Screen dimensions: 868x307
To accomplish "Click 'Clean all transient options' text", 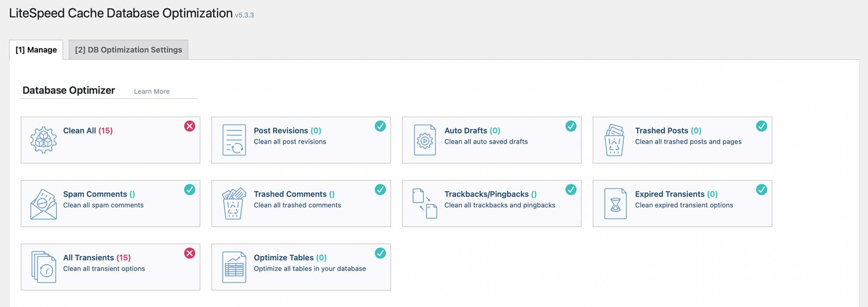I will tap(104, 269).
